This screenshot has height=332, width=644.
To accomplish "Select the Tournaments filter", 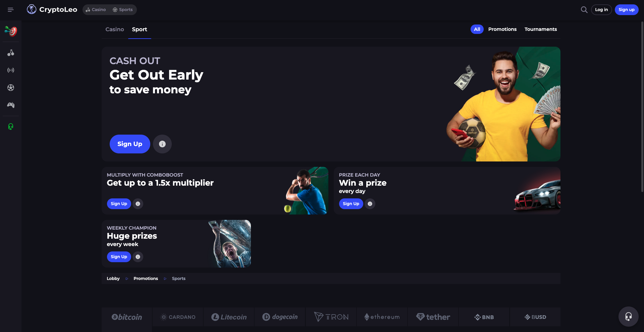I will 541,29.
